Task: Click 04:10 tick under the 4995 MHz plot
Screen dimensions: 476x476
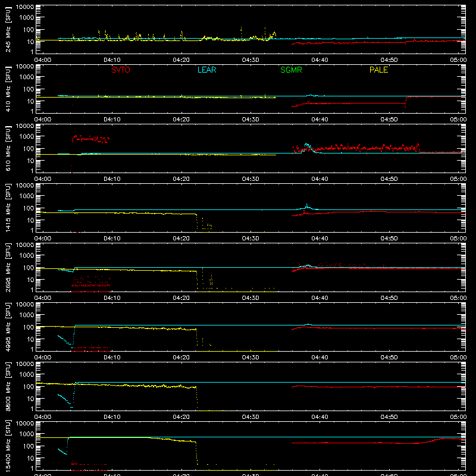Action: point(112,358)
